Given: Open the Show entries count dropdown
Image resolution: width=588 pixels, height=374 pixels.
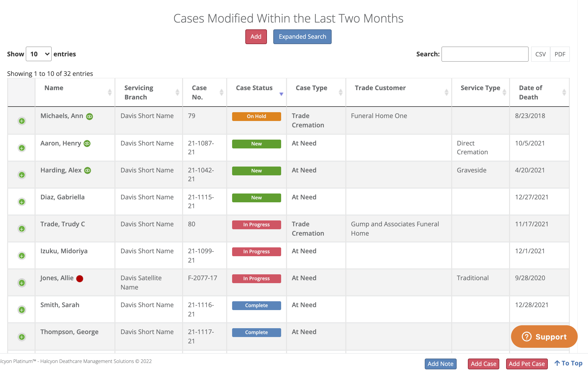Looking at the screenshot, I should tap(39, 54).
